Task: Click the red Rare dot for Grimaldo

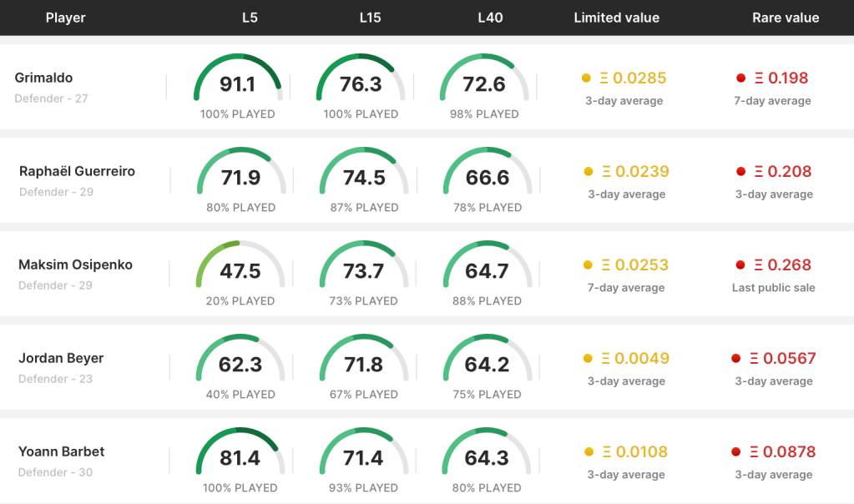Action: coord(740,78)
